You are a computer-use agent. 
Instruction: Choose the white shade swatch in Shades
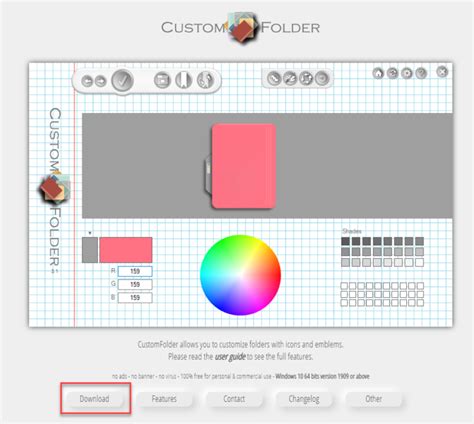(420, 262)
